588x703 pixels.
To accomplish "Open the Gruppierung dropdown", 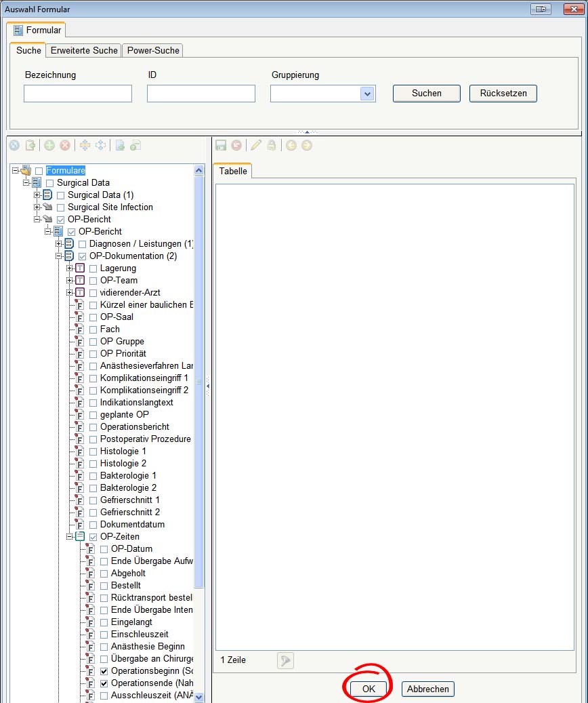I will (x=367, y=94).
